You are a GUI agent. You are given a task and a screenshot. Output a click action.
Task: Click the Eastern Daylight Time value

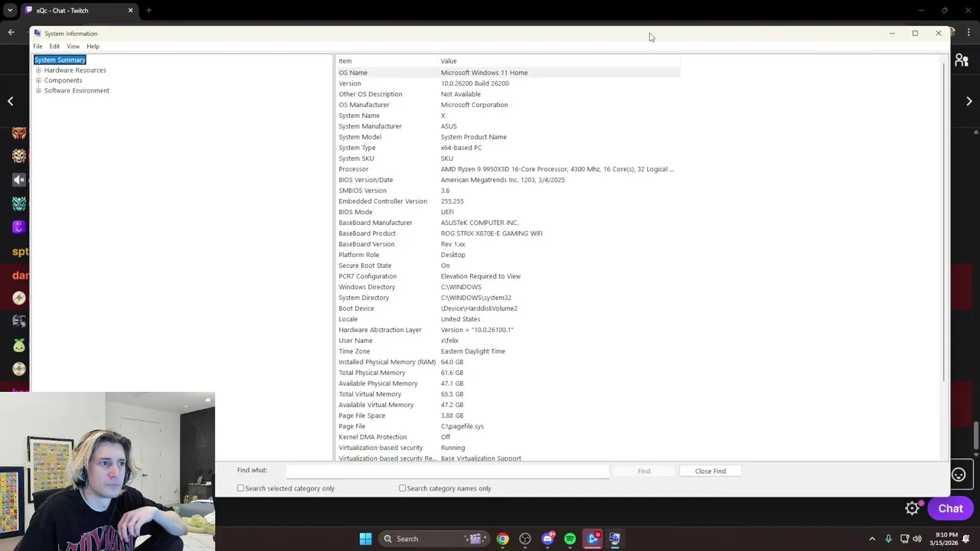[472, 351]
